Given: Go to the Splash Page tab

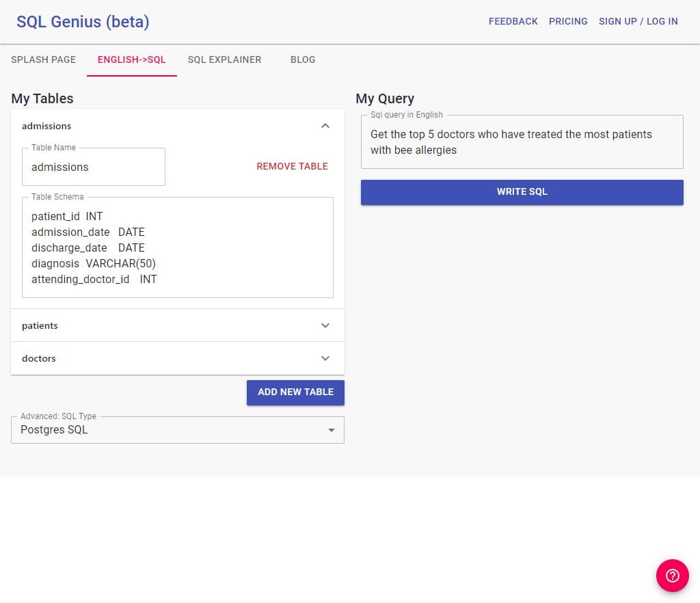Looking at the screenshot, I should (43, 59).
